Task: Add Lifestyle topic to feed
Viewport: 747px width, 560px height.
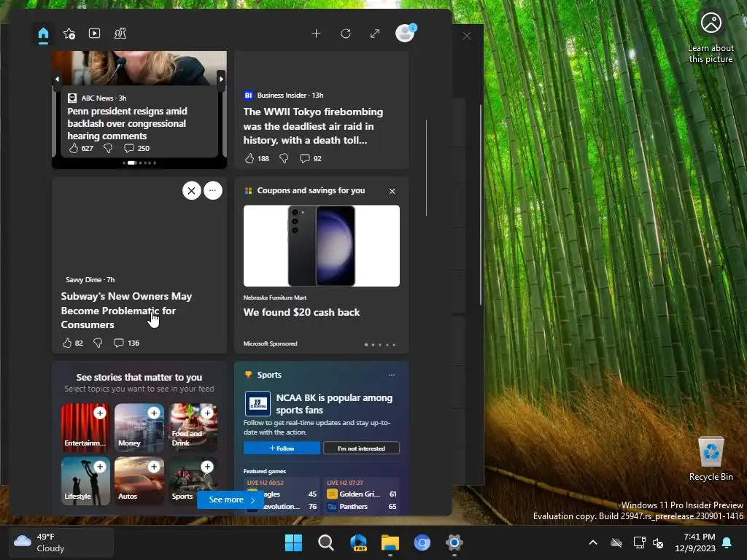Action: 100,467
